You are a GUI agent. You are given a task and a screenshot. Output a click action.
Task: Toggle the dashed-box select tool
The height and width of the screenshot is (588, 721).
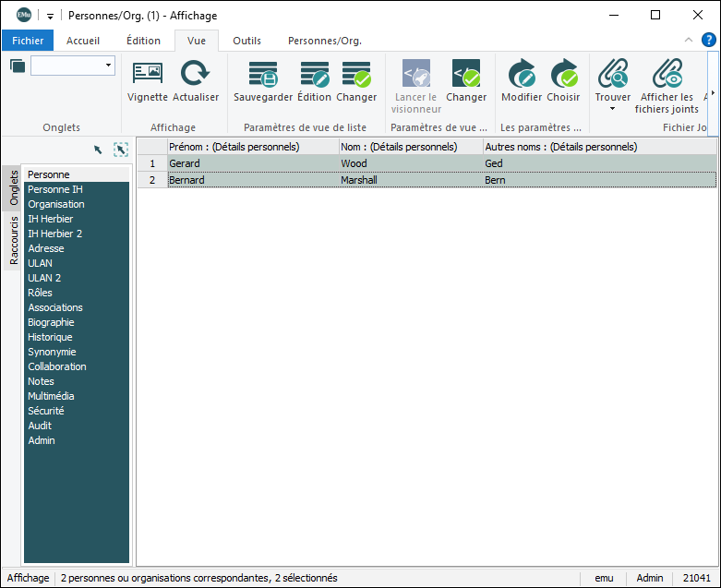coord(120,150)
